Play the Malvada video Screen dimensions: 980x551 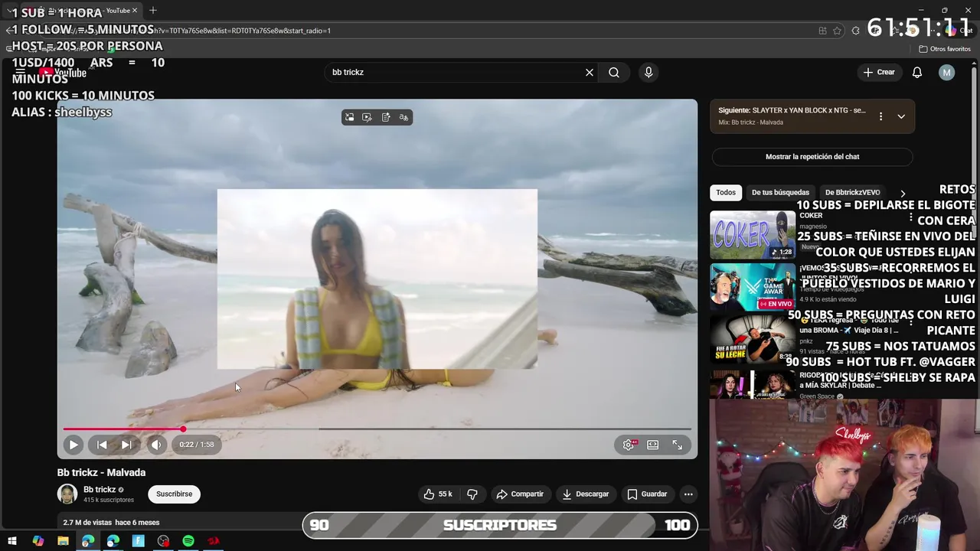pos(73,445)
